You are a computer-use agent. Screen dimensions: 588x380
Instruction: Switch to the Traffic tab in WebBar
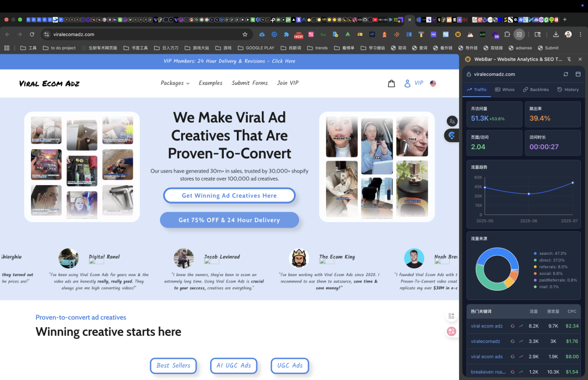click(476, 89)
